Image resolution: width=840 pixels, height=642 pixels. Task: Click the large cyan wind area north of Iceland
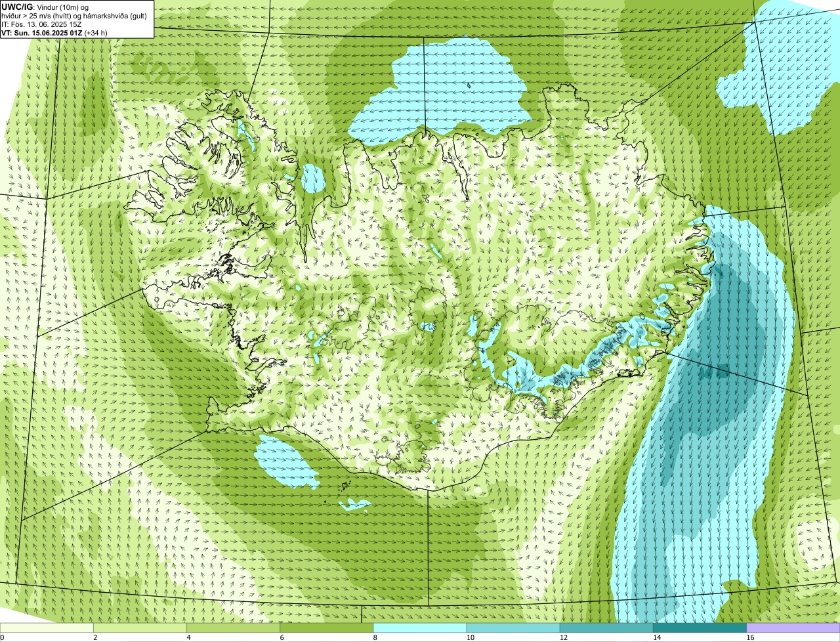446,92
